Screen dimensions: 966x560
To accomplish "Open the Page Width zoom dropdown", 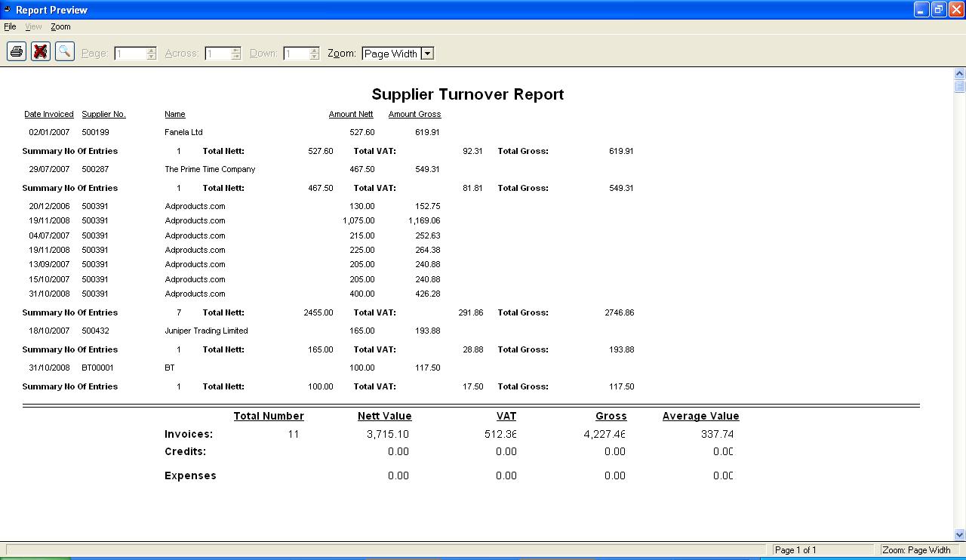I will coord(427,54).
